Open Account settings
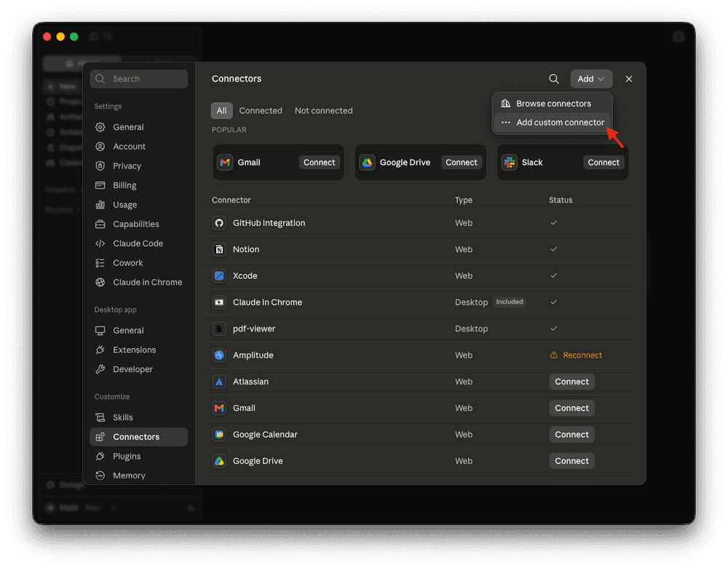The height and width of the screenshot is (568, 728). click(139, 147)
